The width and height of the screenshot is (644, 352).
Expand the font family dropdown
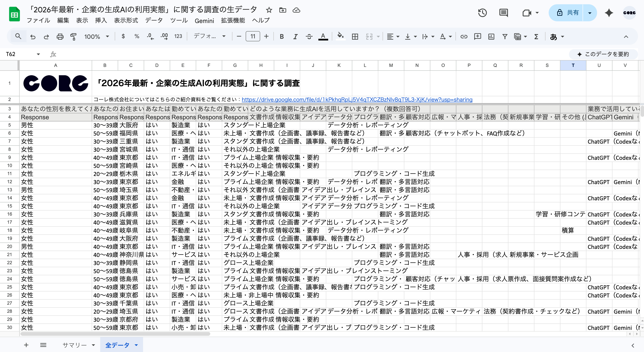209,36
